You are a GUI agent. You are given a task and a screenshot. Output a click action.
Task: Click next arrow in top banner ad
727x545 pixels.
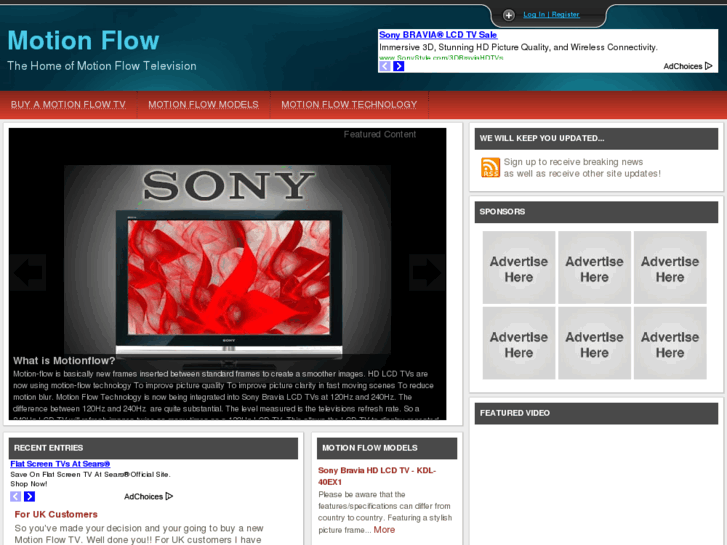(399, 66)
